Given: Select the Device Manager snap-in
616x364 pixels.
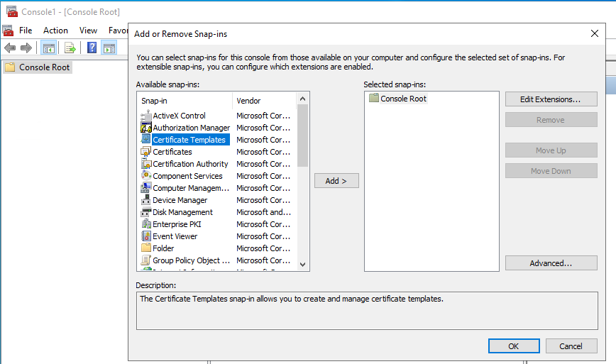Looking at the screenshot, I should 180,200.
